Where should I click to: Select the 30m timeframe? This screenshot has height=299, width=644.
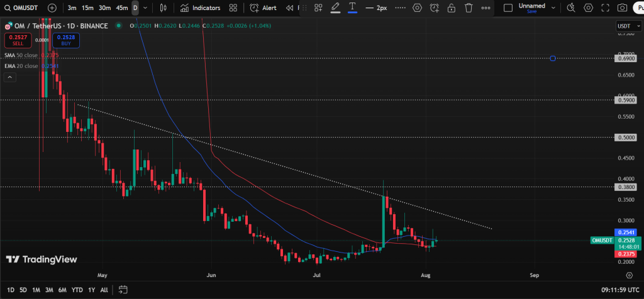105,8
